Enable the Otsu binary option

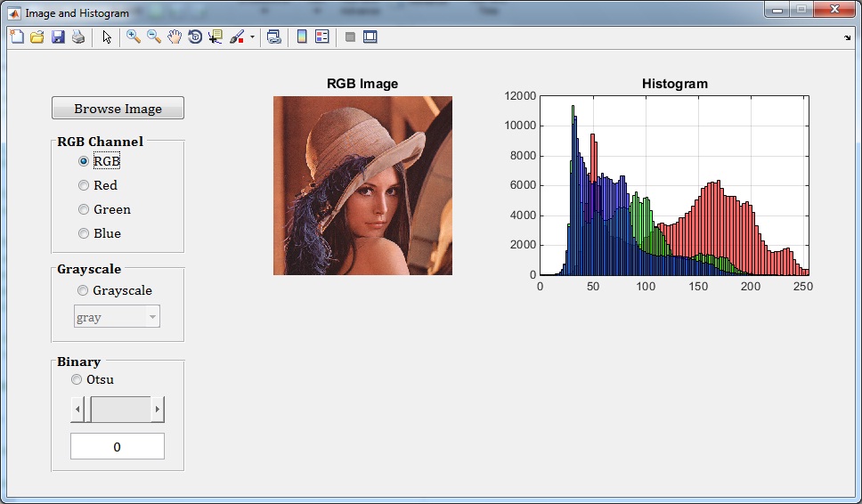[x=77, y=379]
